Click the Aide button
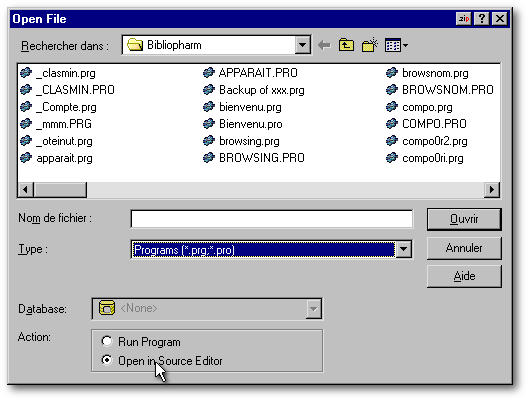The height and width of the screenshot is (400, 528). pos(464,276)
